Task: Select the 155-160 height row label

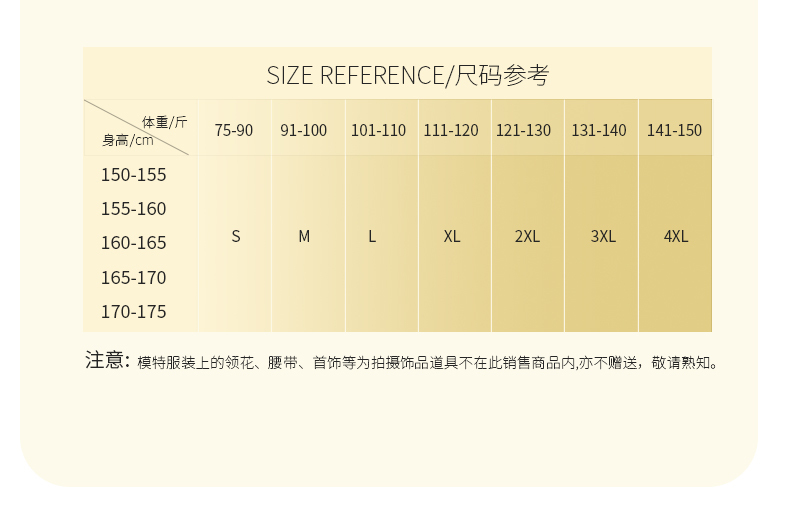Action: [x=134, y=209]
